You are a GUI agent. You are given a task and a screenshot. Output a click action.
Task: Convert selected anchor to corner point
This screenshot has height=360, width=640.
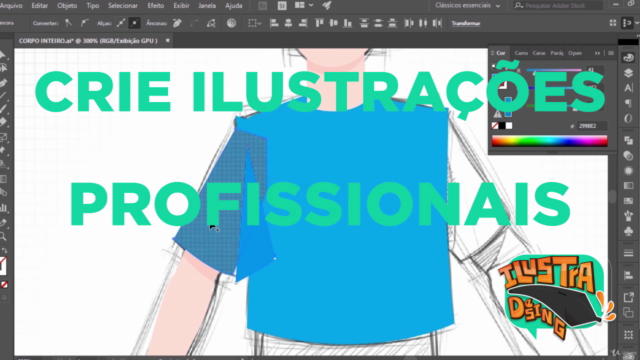69,23
